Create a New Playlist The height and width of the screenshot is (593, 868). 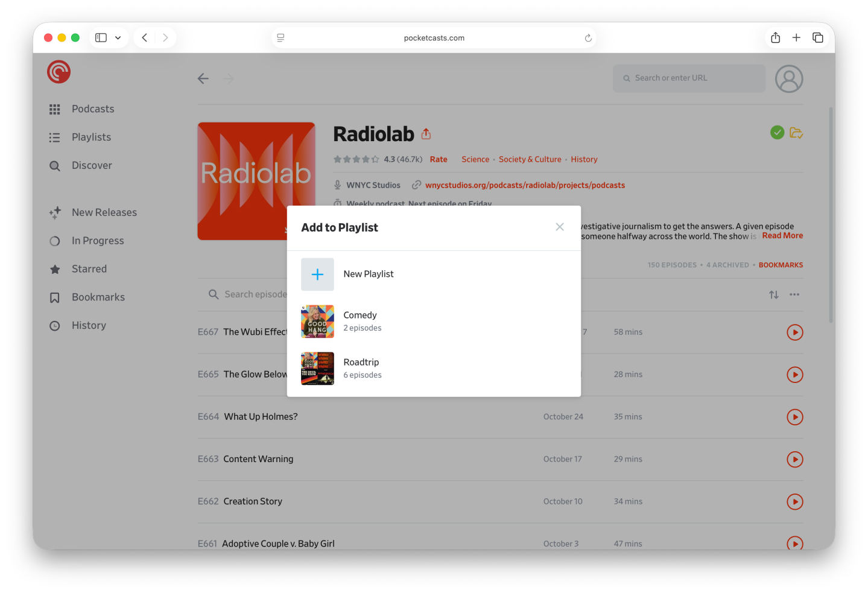[368, 274]
